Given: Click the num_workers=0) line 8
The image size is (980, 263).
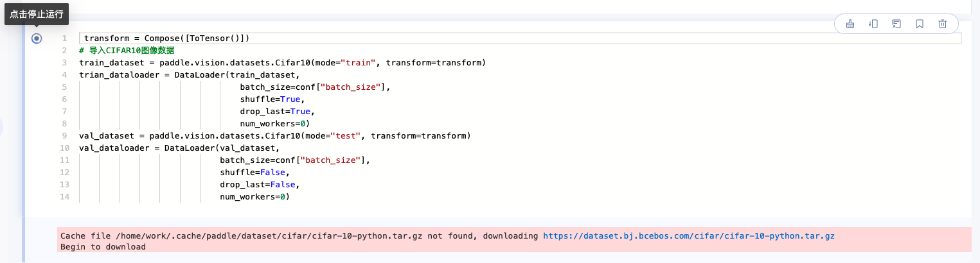Looking at the screenshot, I should (x=274, y=124).
